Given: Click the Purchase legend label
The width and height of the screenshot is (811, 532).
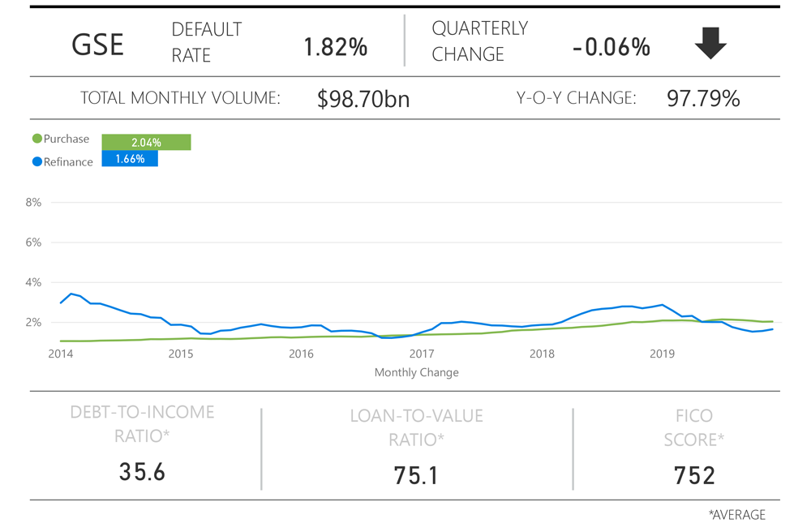Looking at the screenshot, I should point(67,139).
